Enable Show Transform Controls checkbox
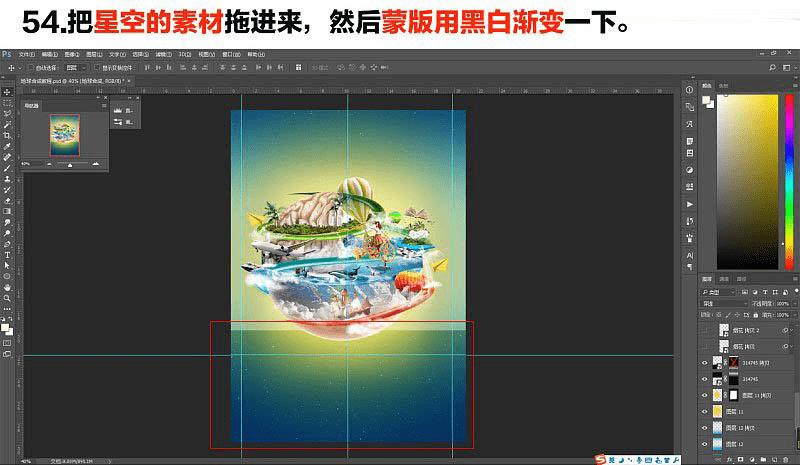This screenshot has width=800, height=465. (x=97, y=67)
